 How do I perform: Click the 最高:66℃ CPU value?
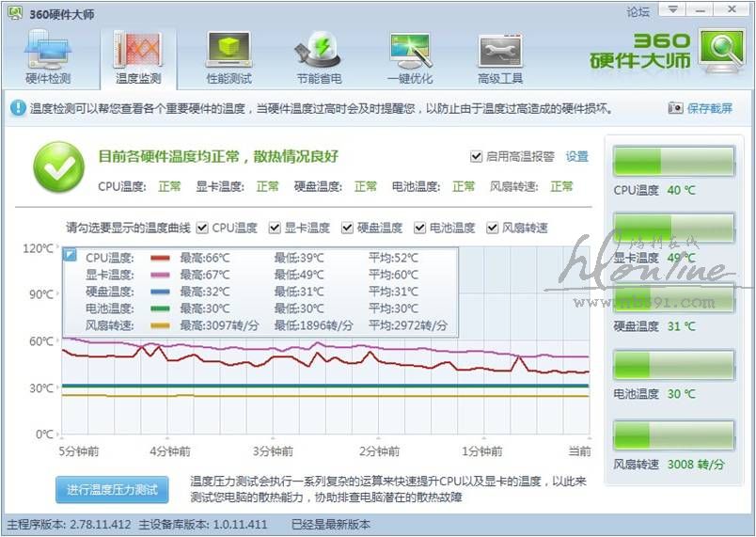tap(205, 258)
